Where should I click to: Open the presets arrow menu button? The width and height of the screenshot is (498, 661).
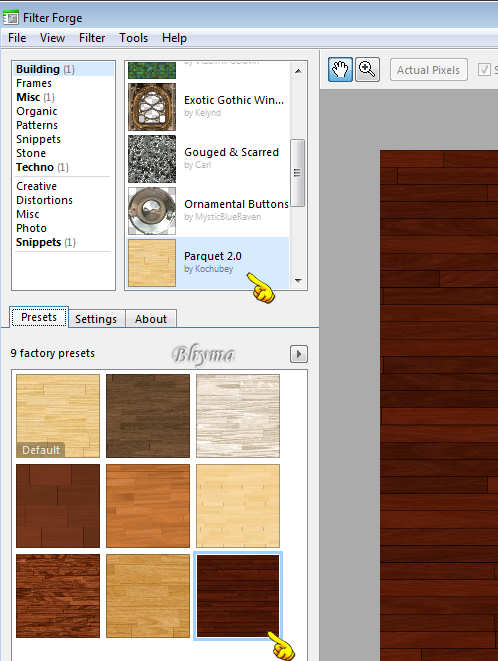coord(299,354)
